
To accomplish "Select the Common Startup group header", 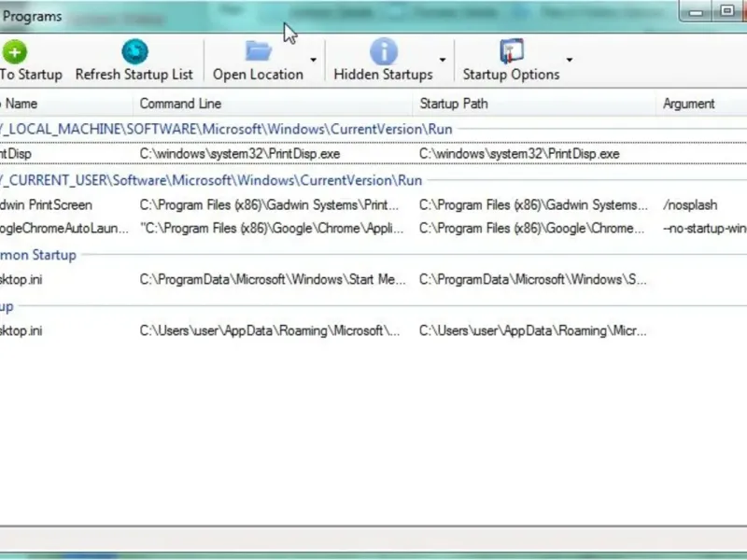I will tap(38, 255).
